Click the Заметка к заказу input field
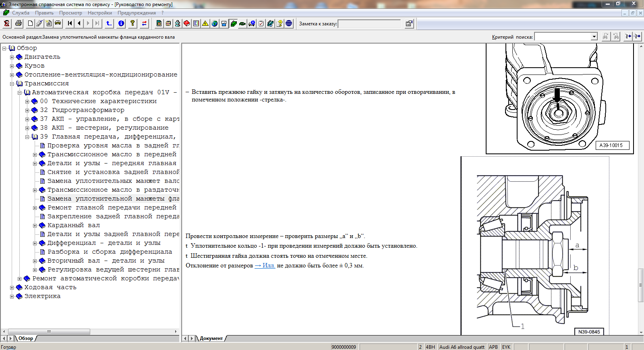The image size is (644, 350). 369,24
